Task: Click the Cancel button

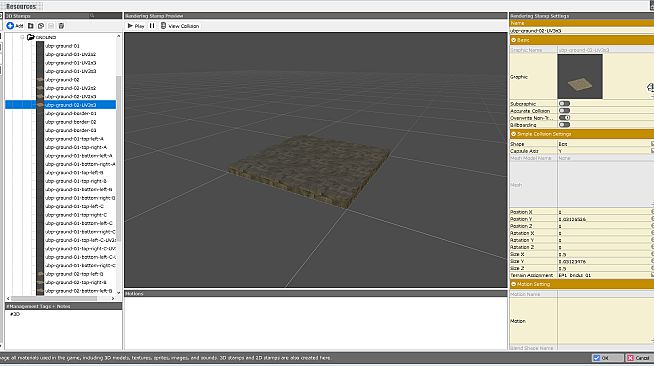Action: tap(639, 358)
